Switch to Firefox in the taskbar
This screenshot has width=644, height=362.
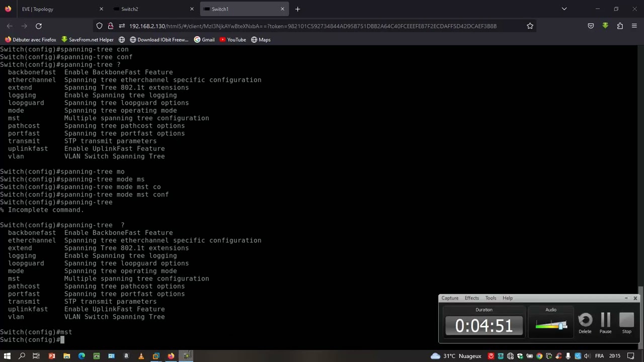171,356
